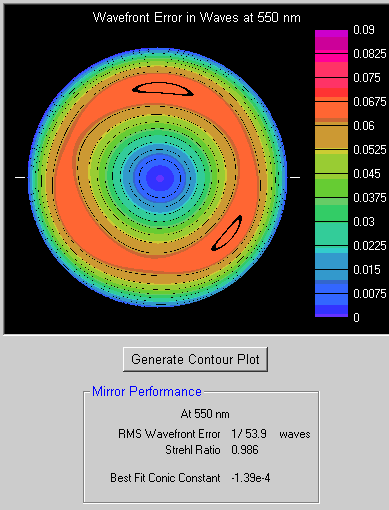
Task: Select the RMS value '1/ 53.9'
Action: tap(249, 434)
